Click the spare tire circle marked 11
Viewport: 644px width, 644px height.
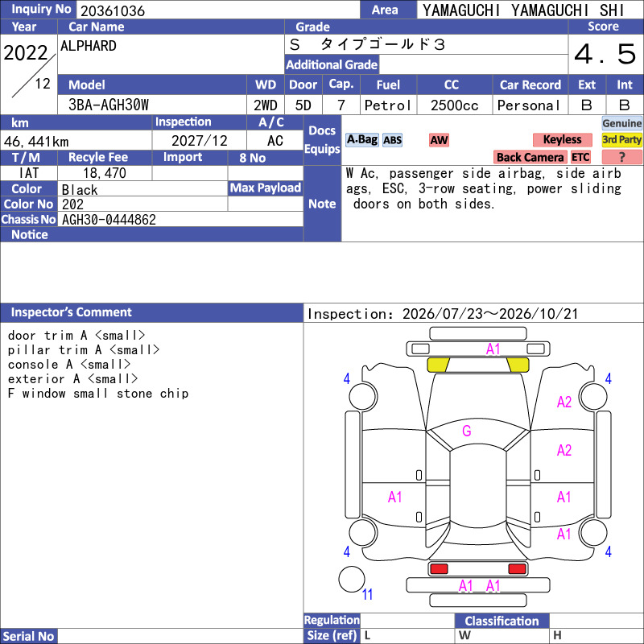352,579
